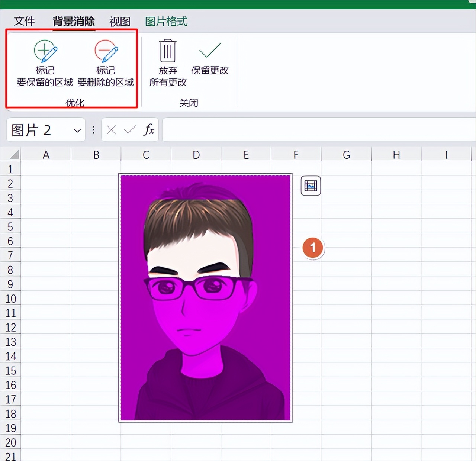Open Insert Function fx button
The width and height of the screenshot is (476, 461).
point(149,130)
